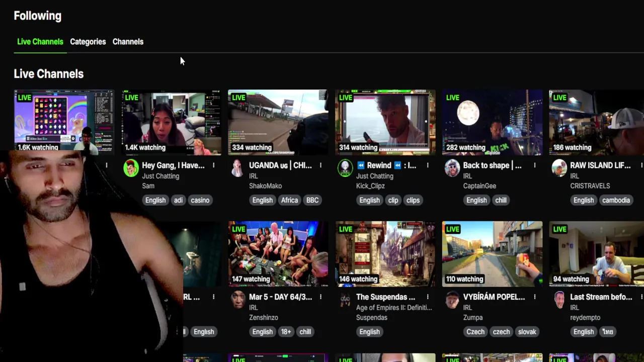This screenshot has height=362, width=644.
Task: Select the capitalized Czech language tag
Action: click(x=475, y=332)
